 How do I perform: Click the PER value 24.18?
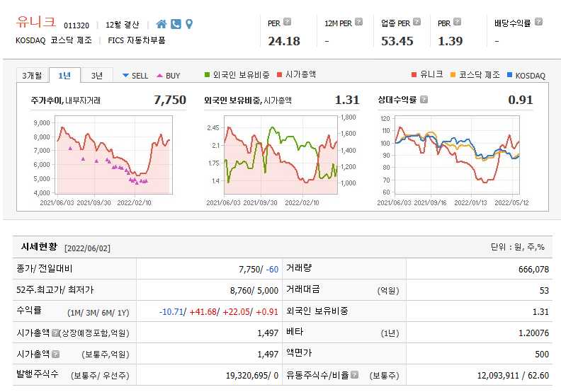coord(284,41)
